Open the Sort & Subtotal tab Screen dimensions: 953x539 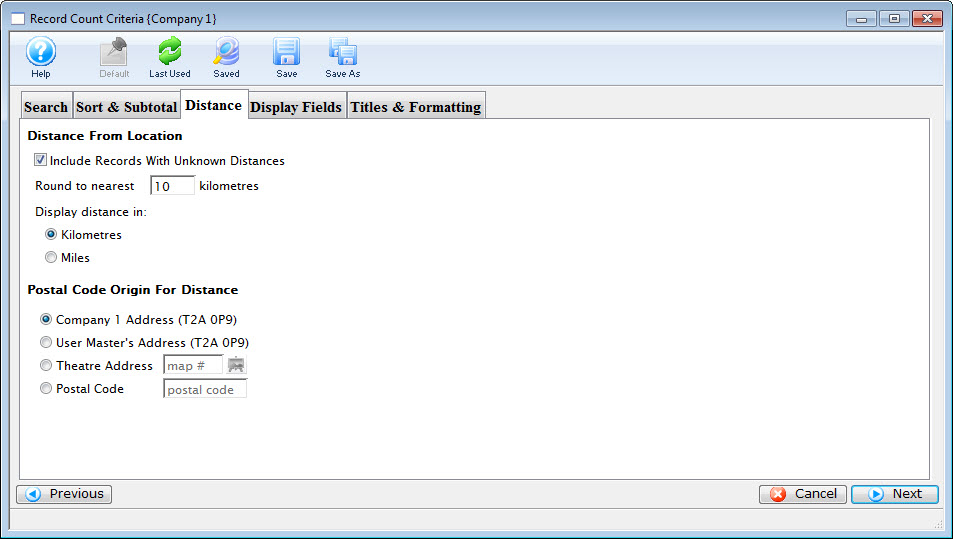126,107
